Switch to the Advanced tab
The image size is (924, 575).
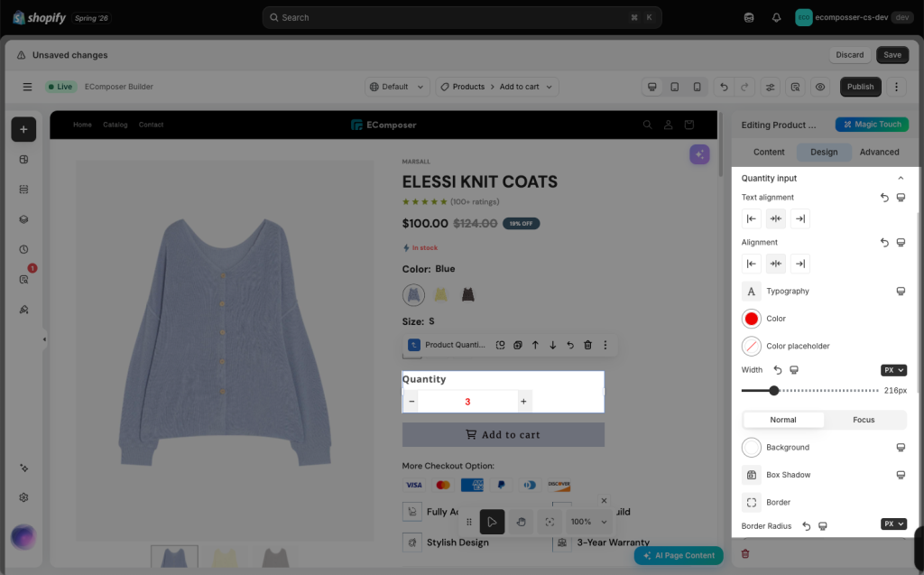click(879, 153)
